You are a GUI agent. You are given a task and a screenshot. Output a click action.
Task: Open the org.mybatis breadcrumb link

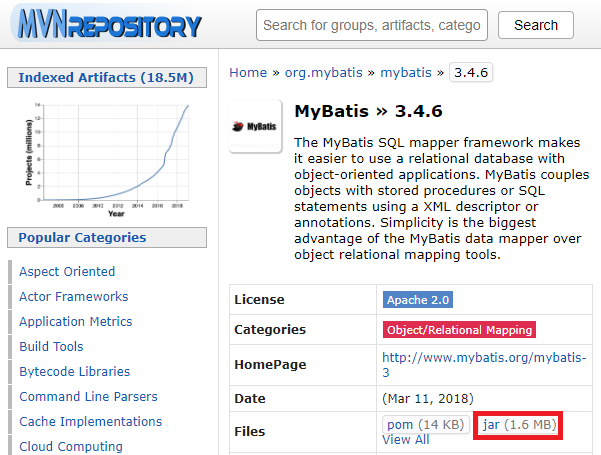coord(323,72)
